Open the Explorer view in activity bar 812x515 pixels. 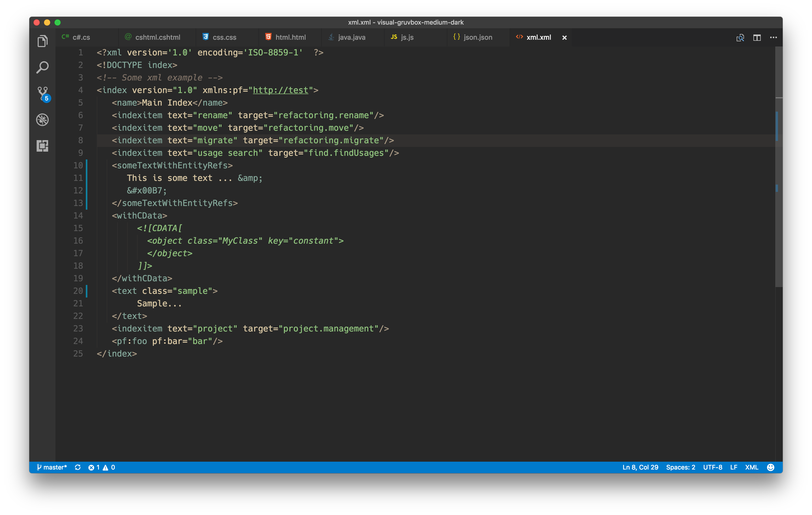click(42, 41)
